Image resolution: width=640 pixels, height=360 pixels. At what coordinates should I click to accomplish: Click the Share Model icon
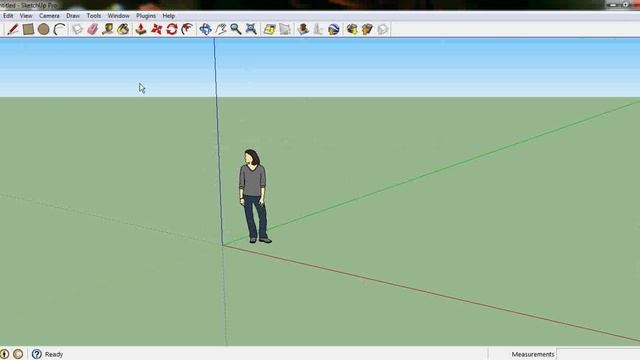(x=367, y=29)
